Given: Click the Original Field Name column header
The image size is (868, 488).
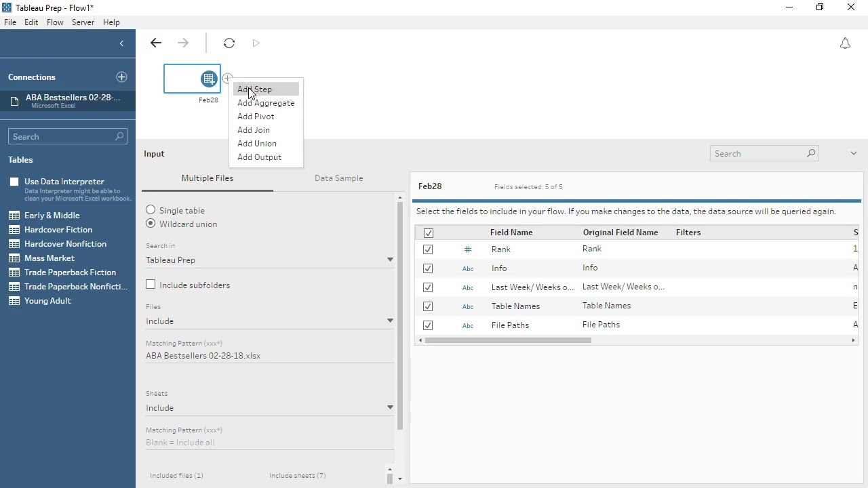Looking at the screenshot, I should (620, 232).
